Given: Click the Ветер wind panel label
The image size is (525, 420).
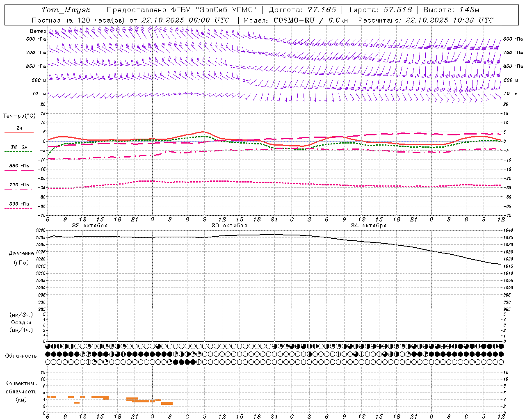Looking at the screenshot, I should 38,31.
